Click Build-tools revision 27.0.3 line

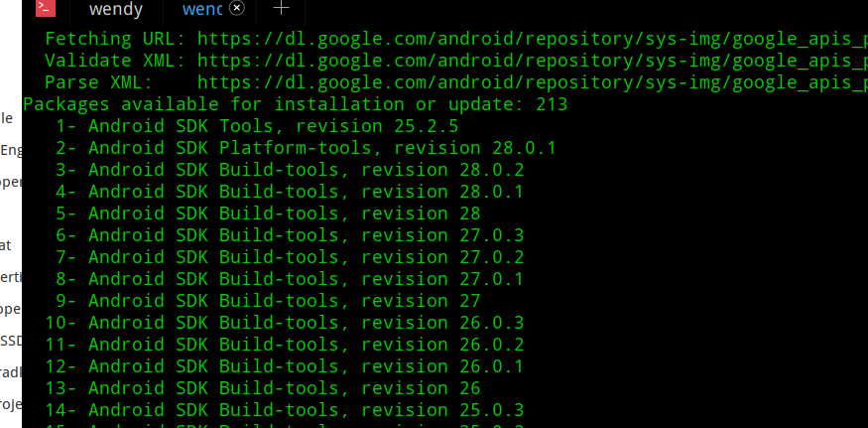click(x=290, y=235)
